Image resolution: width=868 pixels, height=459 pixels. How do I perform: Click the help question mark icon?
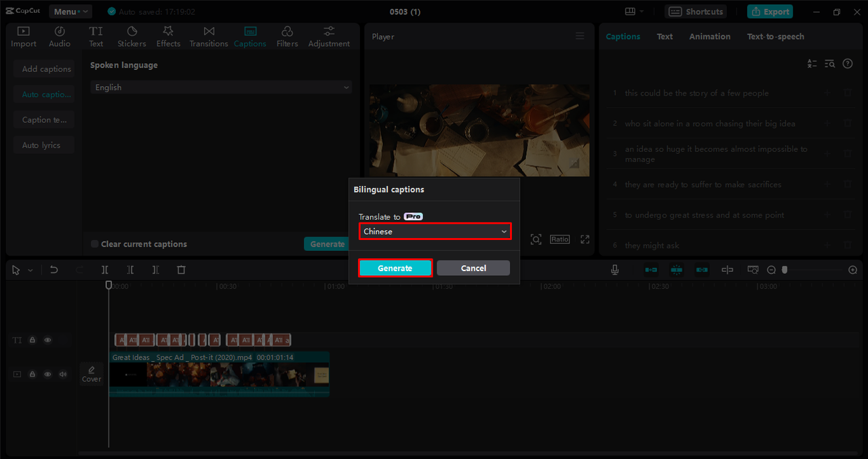click(x=848, y=64)
